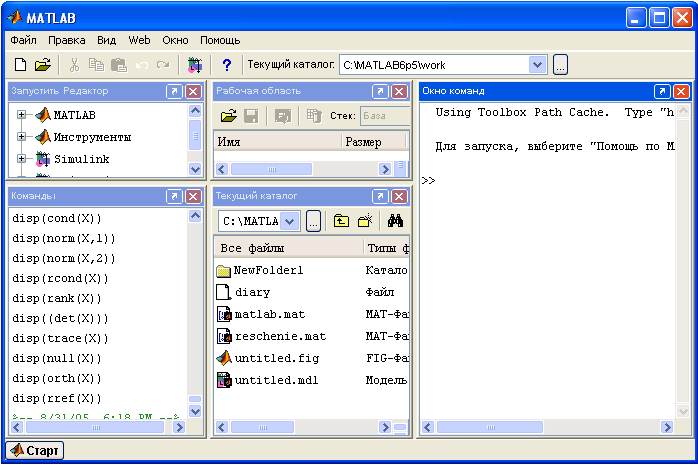Select the Инструменты item in launch pad
Image resolution: width=698 pixels, height=465 pixels.
pyautogui.click(x=92, y=137)
